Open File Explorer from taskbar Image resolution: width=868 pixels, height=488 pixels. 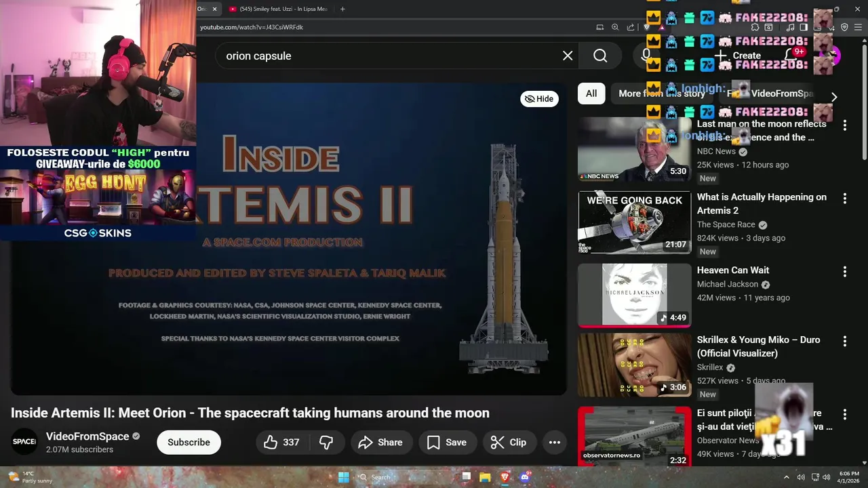485,477
